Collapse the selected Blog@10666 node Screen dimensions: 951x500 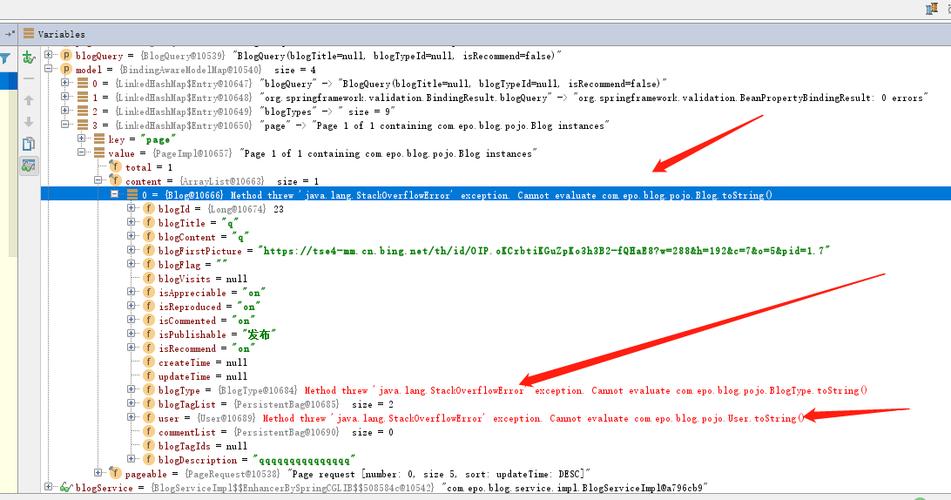pos(114,194)
